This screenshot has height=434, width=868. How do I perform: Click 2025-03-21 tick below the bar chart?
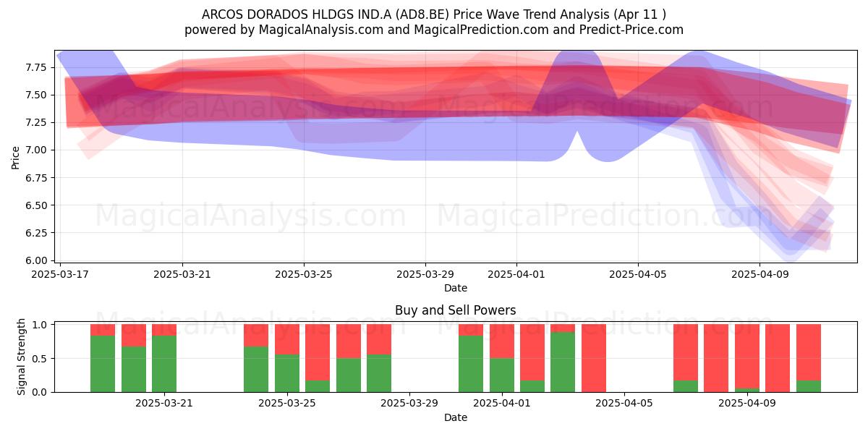click(164, 404)
